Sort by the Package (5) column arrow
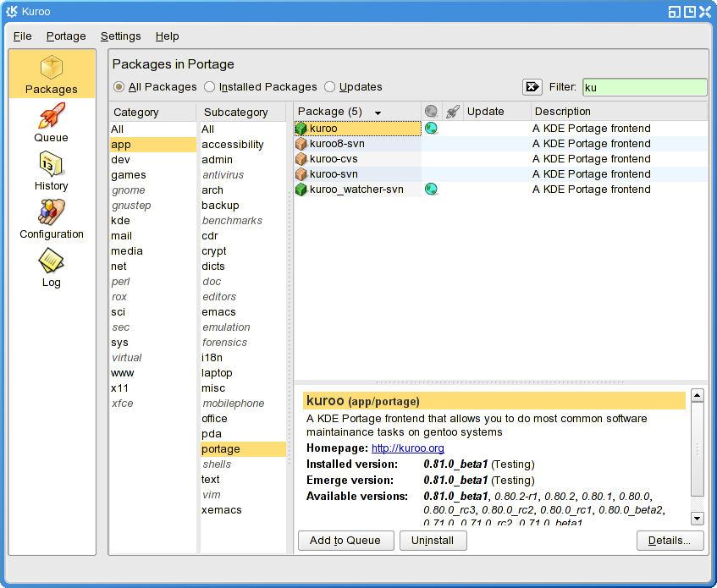The width and height of the screenshot is (717, 588). pos(378,113)
